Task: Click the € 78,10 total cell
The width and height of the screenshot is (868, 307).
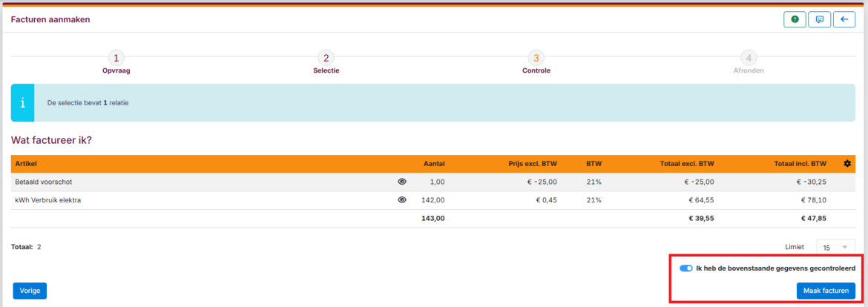Action: click(814, 200)
